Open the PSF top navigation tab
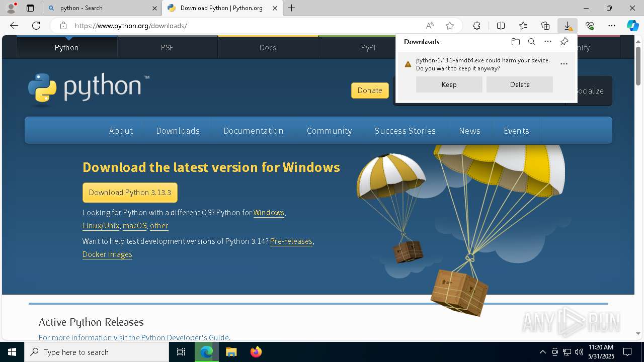Viewport: 644px width, 362px height. click(x=167, y=47)
